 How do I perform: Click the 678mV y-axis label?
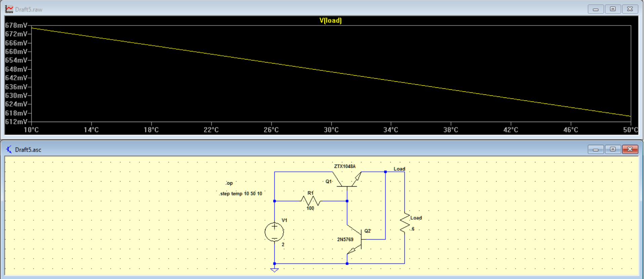(x=16, y=26)
